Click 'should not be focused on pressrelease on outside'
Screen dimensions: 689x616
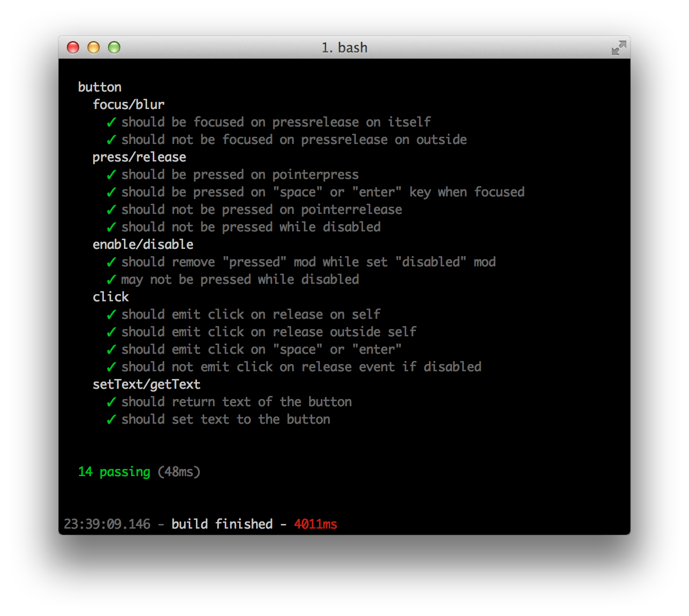point(294,139)
